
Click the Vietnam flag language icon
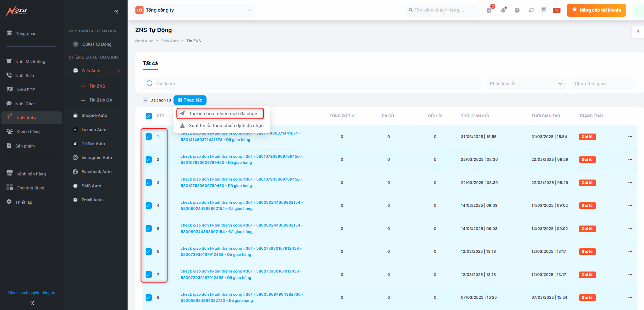point(557,10)
